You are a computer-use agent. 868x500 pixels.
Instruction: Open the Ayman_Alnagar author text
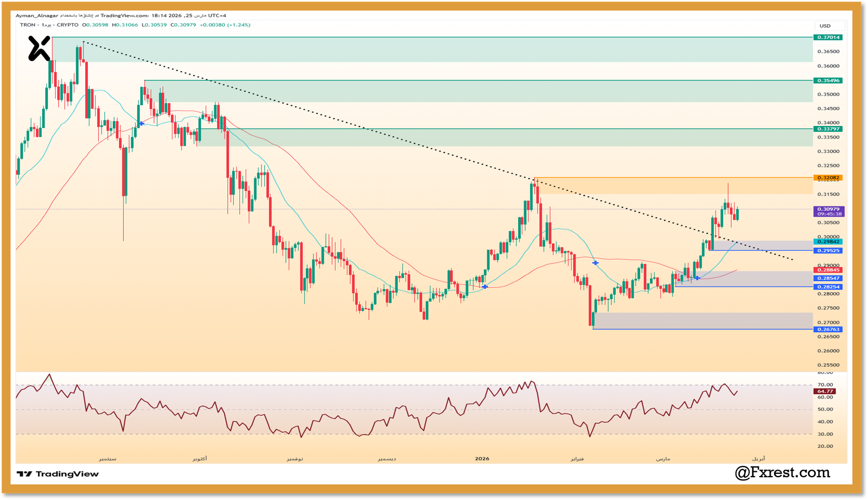(37, 16)
